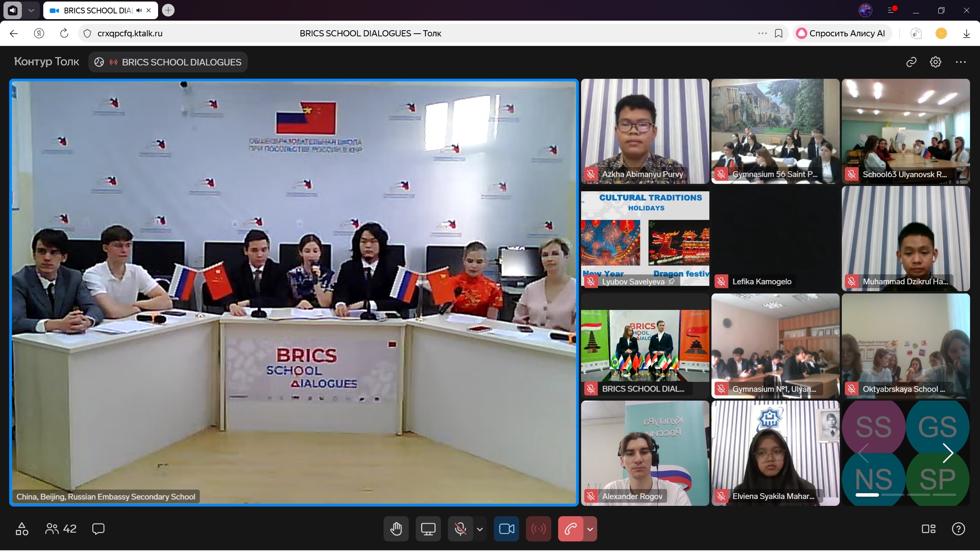This screenshot has height=551, width=980.
Task: Open the three-dots meeting menu
Action: coord(960,62)
